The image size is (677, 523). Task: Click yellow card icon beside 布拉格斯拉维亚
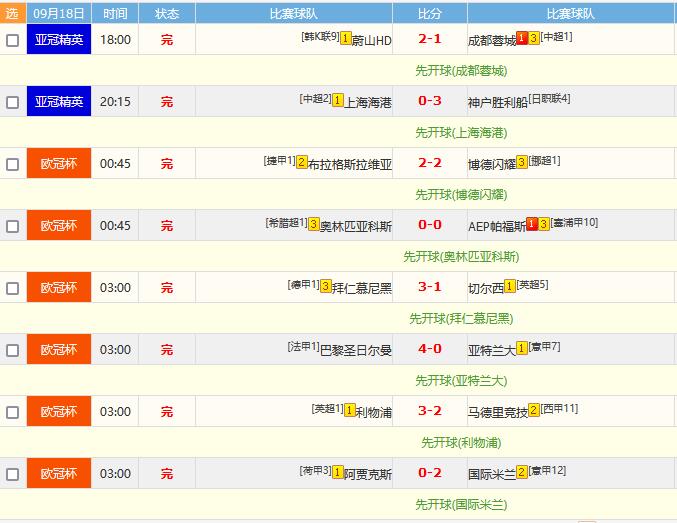(x=301, y=162)
